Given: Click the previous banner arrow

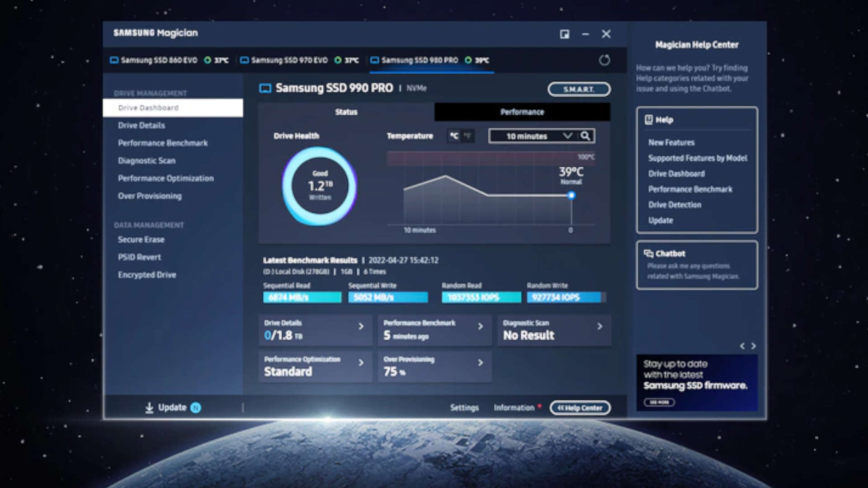Looking at the screenshot, I should point(742,346).
